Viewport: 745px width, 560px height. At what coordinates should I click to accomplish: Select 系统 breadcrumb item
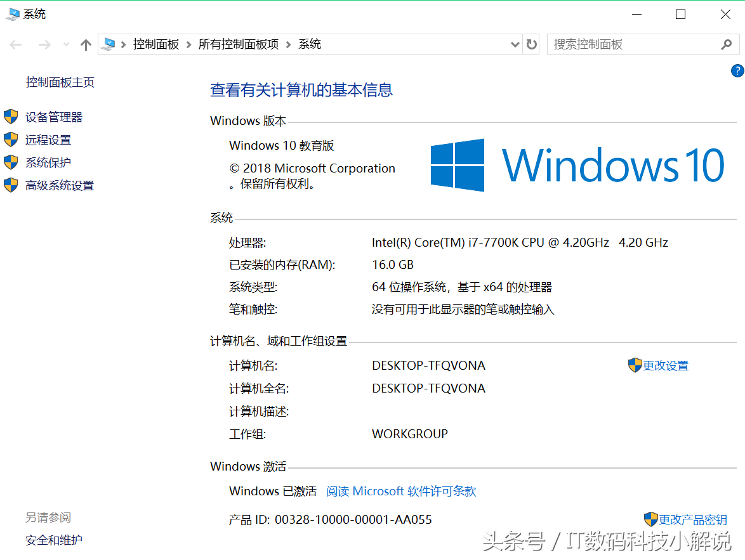pos(309,44)
